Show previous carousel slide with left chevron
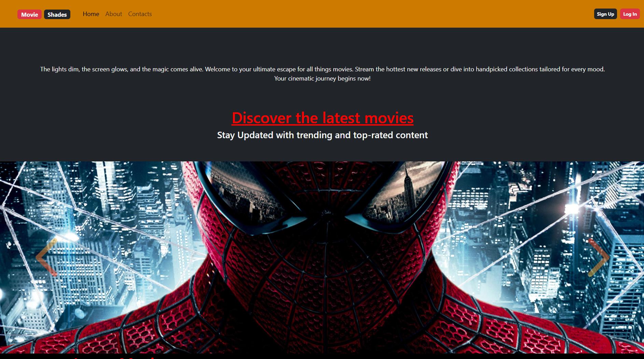This screenshot has width=644, height=359. click(47, 257)
